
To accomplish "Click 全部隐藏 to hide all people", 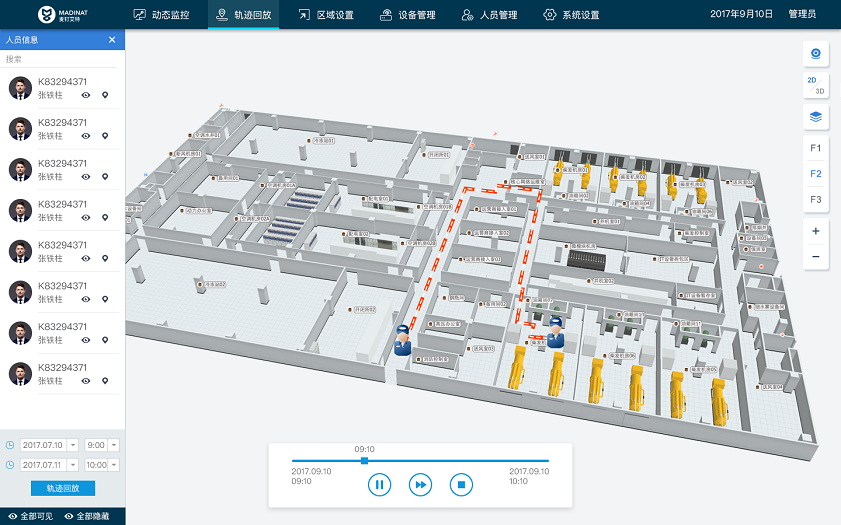I will pos(93,516).
